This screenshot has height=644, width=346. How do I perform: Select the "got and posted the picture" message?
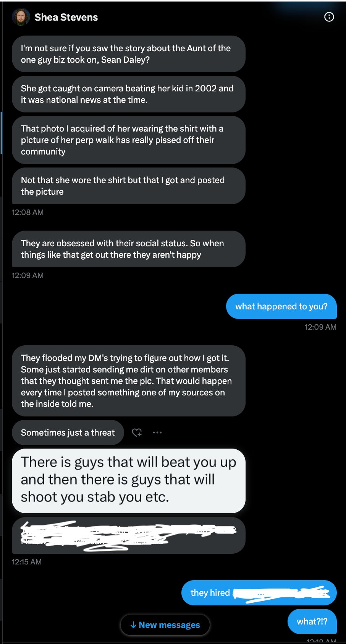point(128,186)
